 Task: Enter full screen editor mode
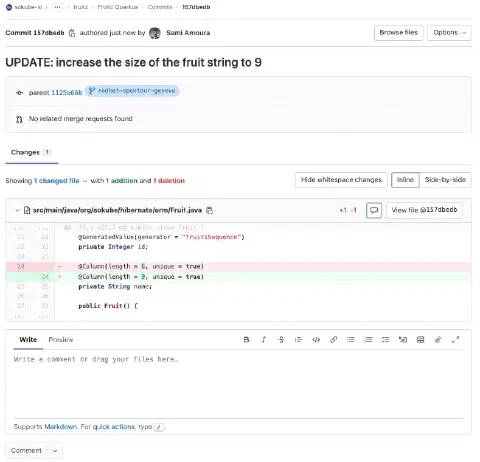(x=455, y=340)
